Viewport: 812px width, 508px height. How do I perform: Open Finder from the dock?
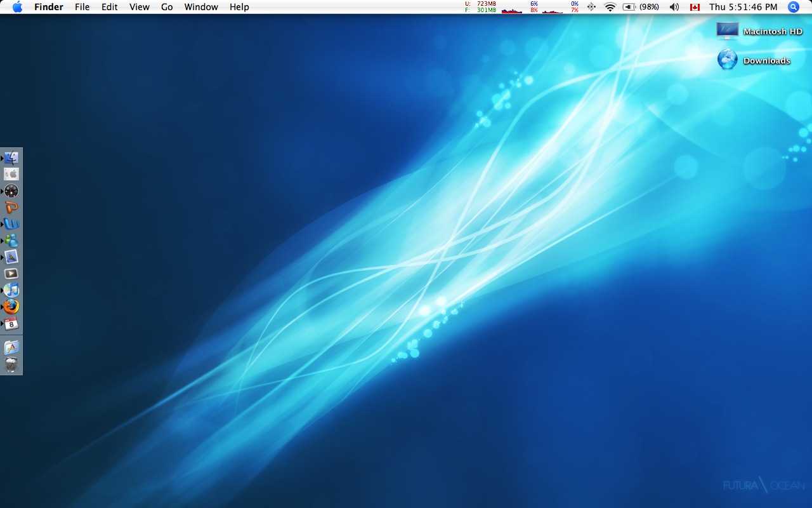[11, 158]
